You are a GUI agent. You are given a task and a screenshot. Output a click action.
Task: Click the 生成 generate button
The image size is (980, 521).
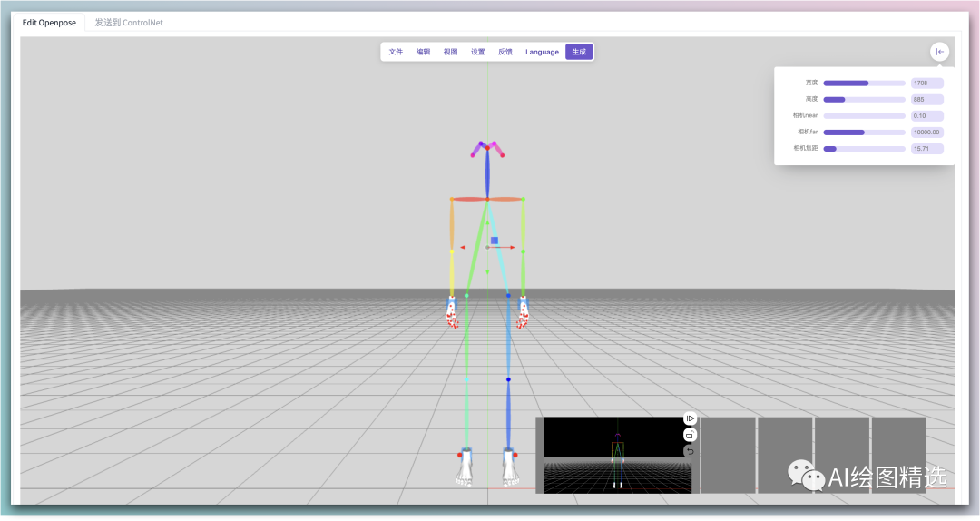click(579, 52)
